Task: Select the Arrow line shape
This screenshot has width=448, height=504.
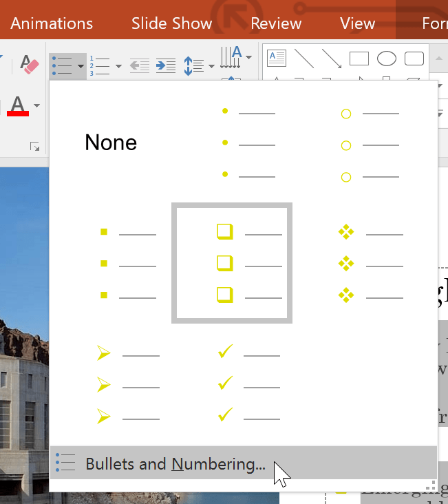Action: coord(332,59)
